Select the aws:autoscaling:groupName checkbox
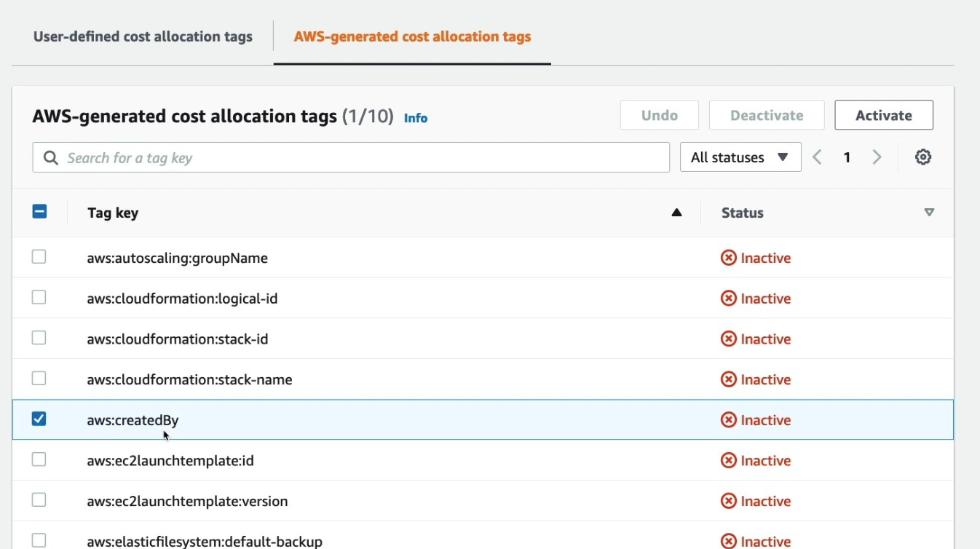This screenshot has height=549, width=980. pyautogui.click(x=39, y=257)
